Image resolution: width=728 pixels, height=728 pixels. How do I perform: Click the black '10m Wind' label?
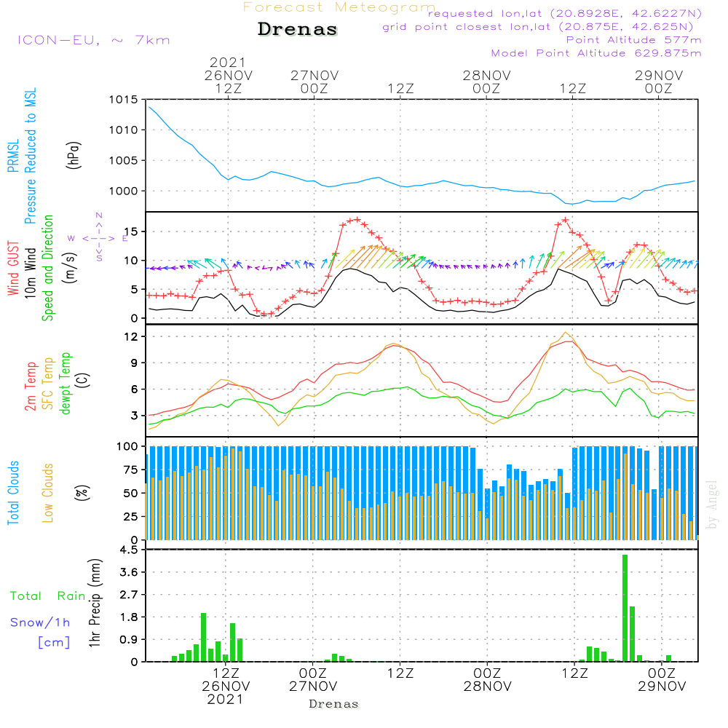point(30,272)
